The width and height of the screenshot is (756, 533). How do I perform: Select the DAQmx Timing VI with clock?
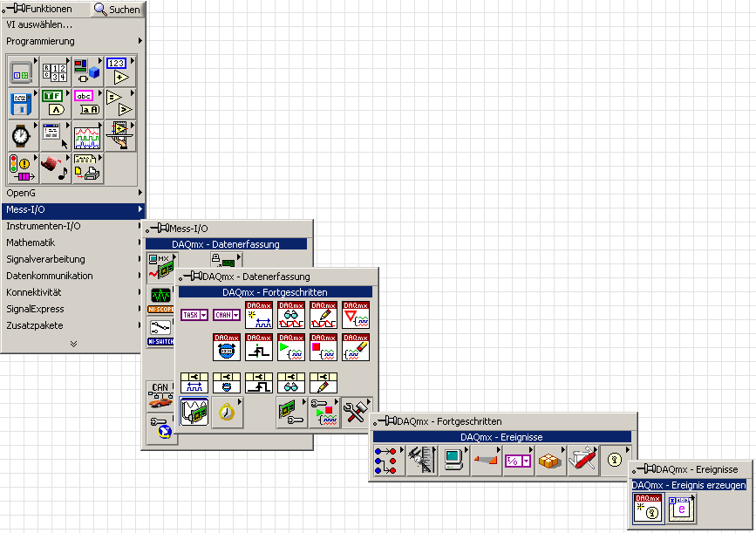click(227, 347)
